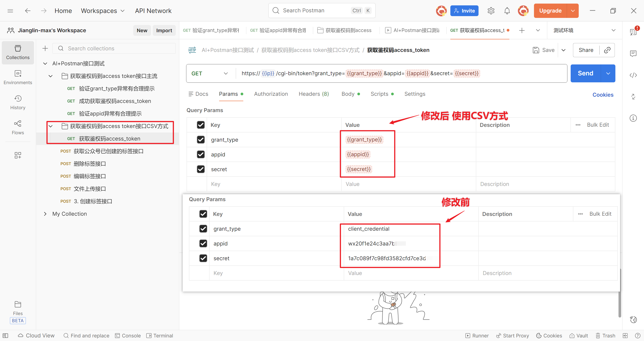The width and height of the screenshot is (644, 341).
Task: Open the user avatar next to Upgrade
Action: [523, 11]
